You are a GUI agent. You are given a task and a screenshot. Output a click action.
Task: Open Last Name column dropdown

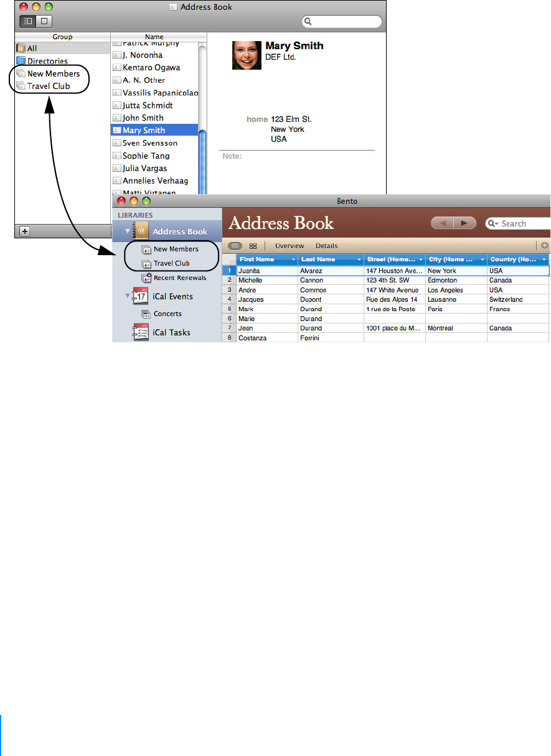359,259
